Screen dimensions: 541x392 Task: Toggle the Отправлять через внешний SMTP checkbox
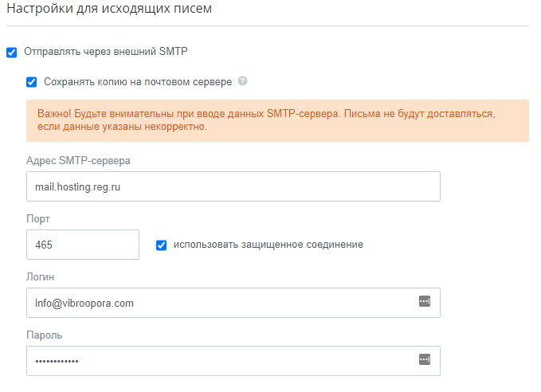11,53
